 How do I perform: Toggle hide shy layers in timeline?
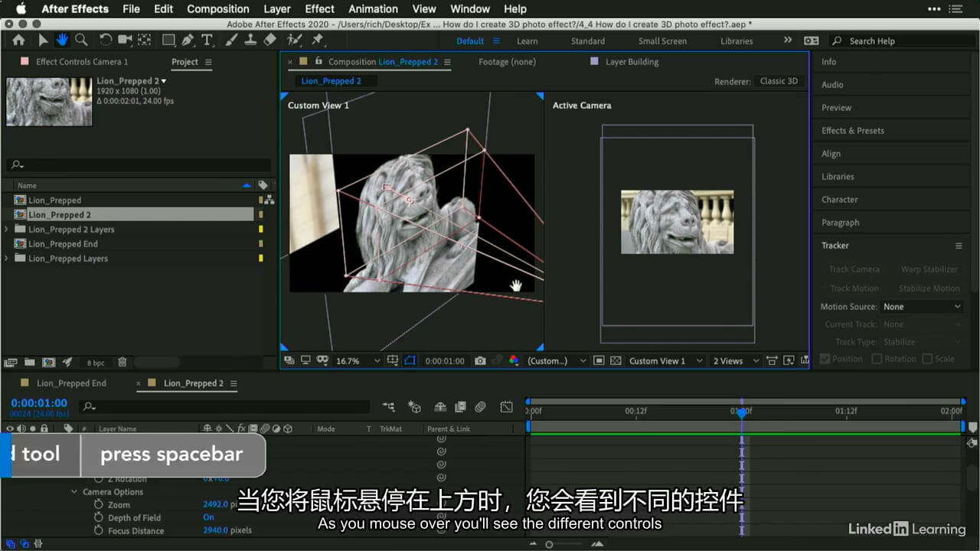[x=440, y=407]
